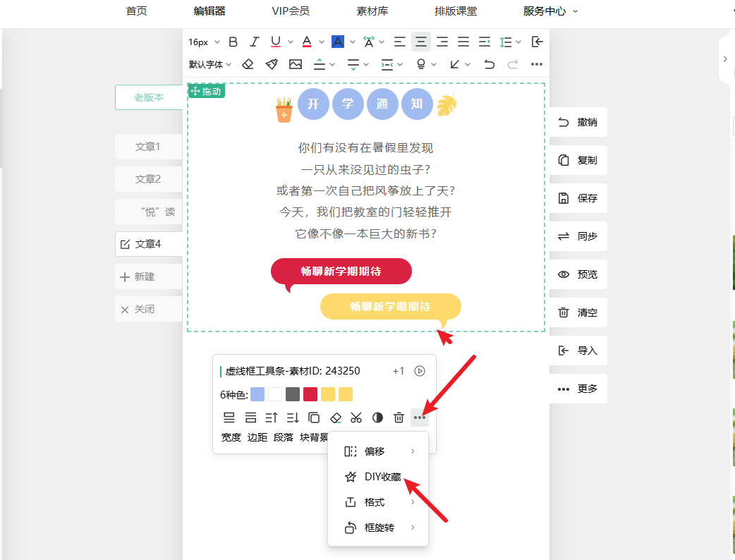Toggle bold text formatting
This screenshot has width=735, height=560.
[x=233, y=42]
